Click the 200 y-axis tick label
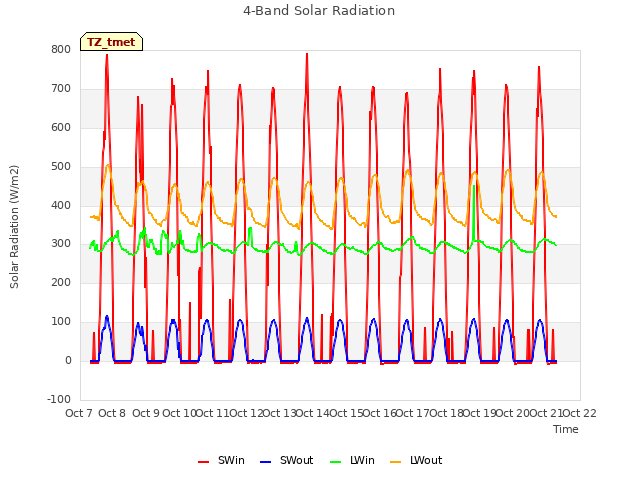640x480 pixels. 61,282
